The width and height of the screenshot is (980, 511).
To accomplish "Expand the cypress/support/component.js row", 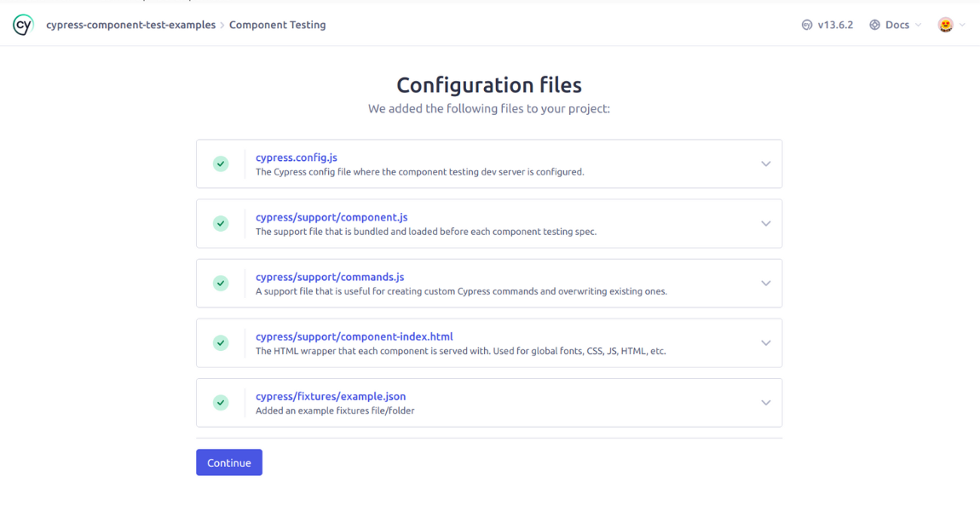I will click(x=765, y=223).
